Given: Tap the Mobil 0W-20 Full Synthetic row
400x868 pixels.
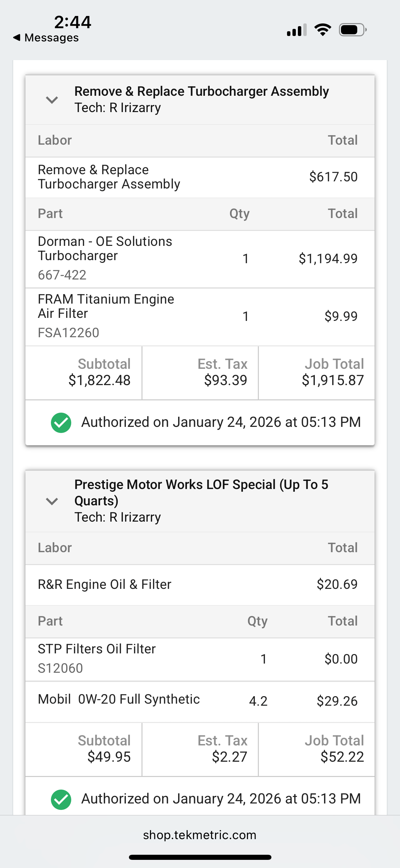Looking at the screenshot, I should point(200,701).
